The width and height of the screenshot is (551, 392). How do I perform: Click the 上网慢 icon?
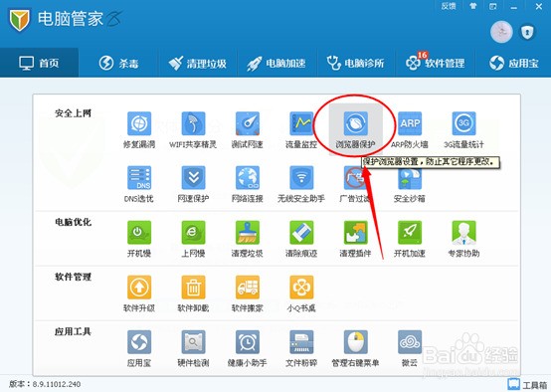(x=193, y=233)
